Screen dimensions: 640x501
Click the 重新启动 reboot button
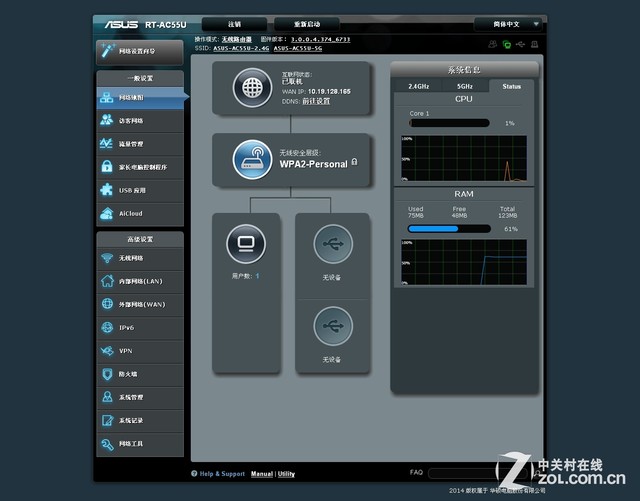(307, 24)
